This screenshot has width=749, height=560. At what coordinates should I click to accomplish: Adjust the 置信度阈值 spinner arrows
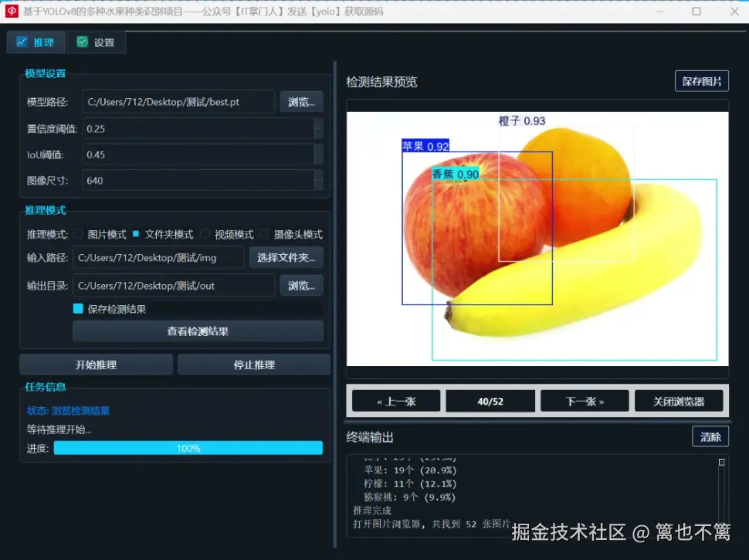pos(319,128)
